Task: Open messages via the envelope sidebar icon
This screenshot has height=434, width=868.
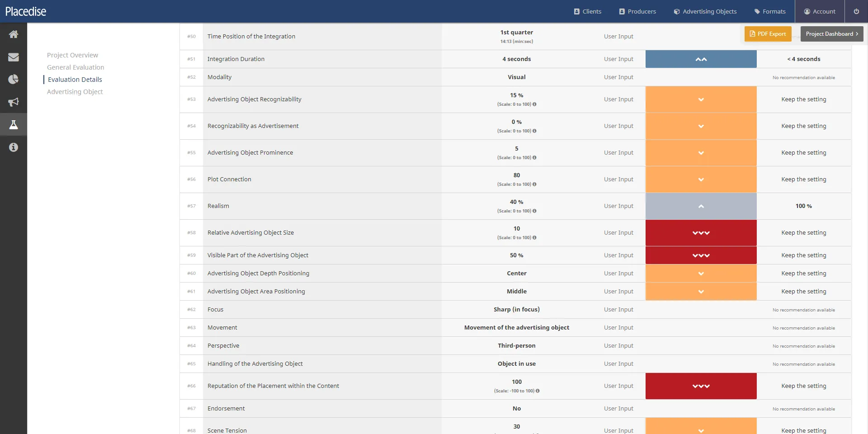Action: pos(14,57)
